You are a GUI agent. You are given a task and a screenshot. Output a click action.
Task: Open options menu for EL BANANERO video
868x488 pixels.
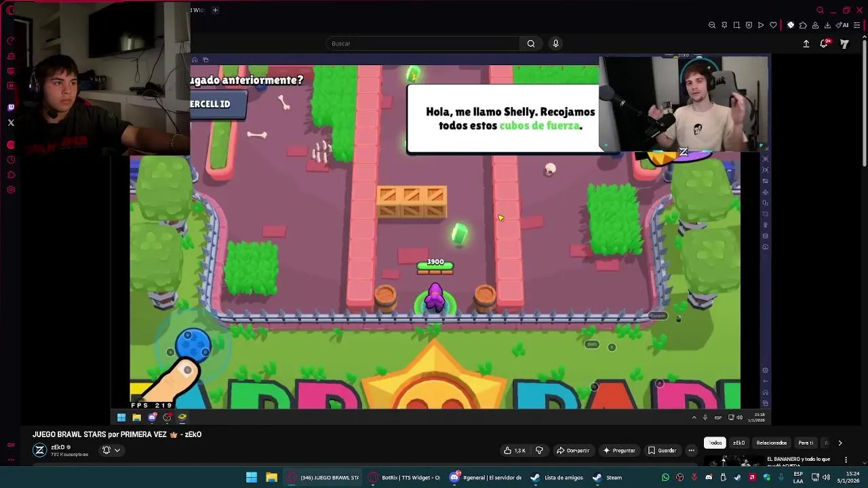846,460
